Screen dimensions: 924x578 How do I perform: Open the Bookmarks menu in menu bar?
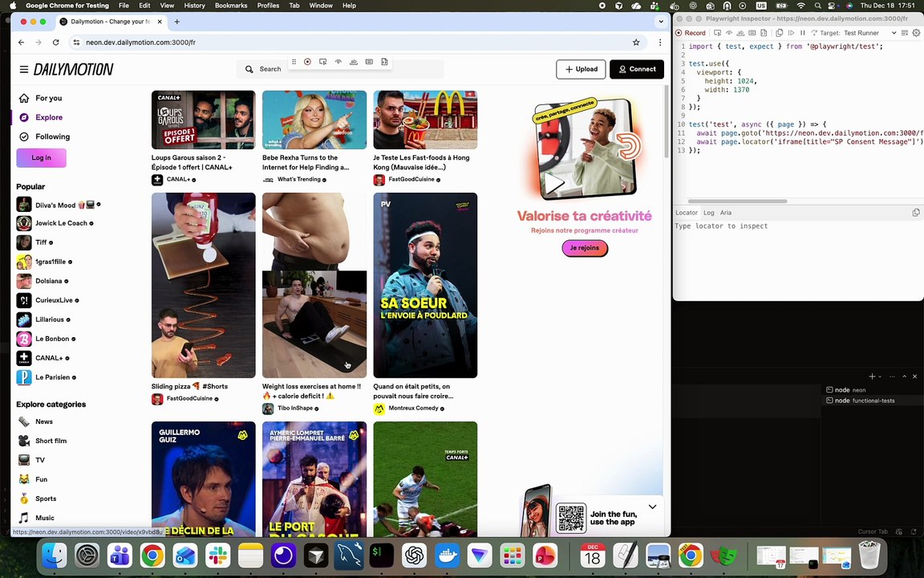[x=231, y=6]
